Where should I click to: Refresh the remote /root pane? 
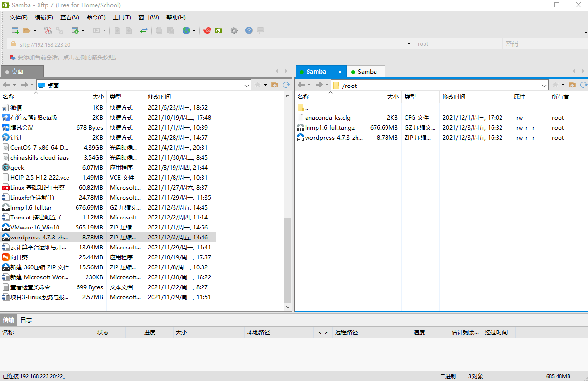pyautogui.click(x=584, y=85)
